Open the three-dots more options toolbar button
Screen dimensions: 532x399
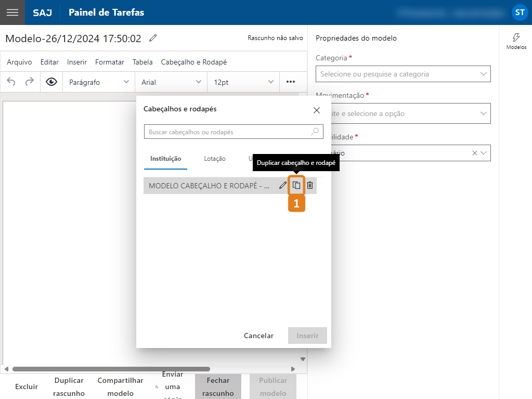click(291, 82)
